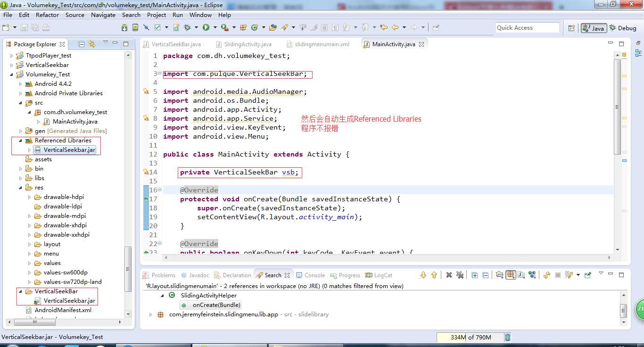Click the green Run button icon
Image resolution: width=644 pixels, height=347 pixels.
click(206, 27)
